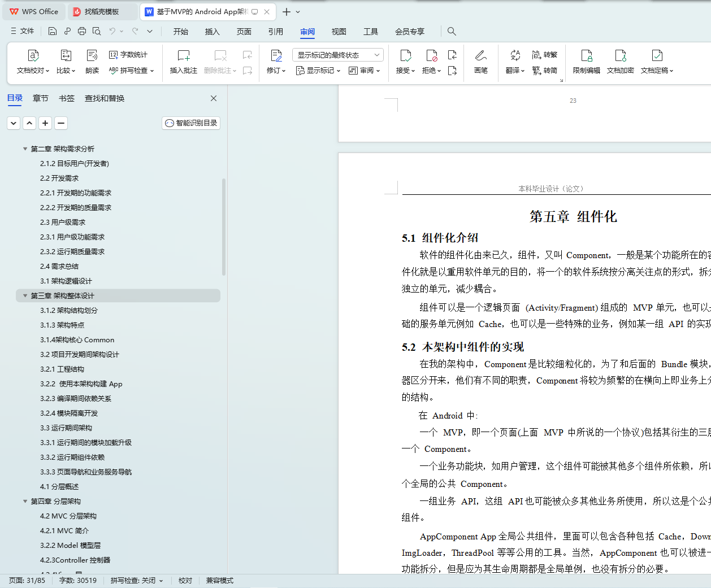Open new tab dropdown arrow beside plus
This screenshot has height=588, width=711.
[298, 12]
